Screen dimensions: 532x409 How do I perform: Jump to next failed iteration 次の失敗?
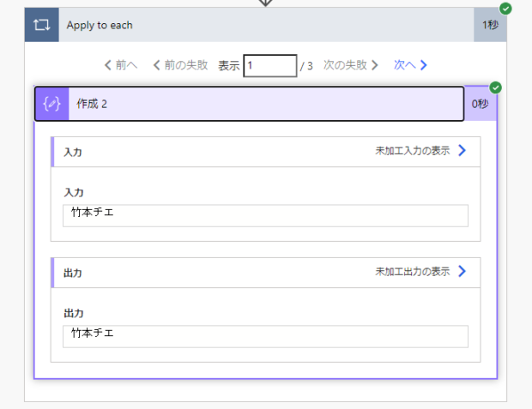pos(351,65)
